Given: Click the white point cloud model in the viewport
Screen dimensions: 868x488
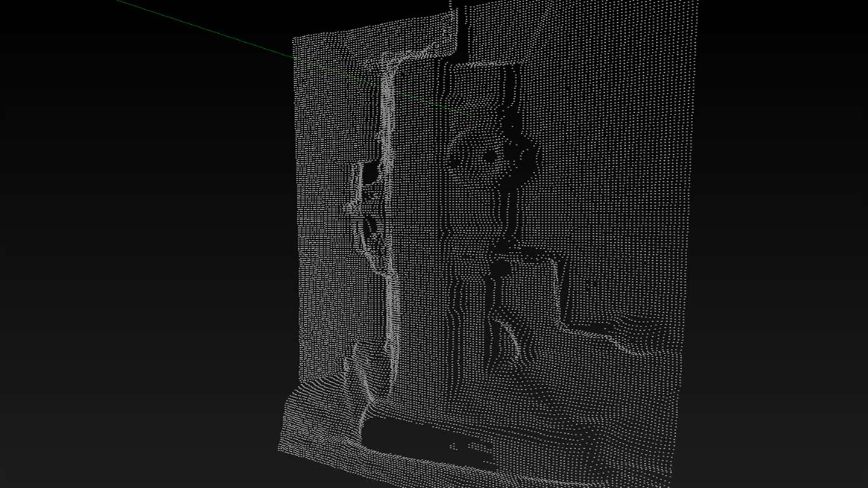Looking at the screenshot, I should coord(488,244).
